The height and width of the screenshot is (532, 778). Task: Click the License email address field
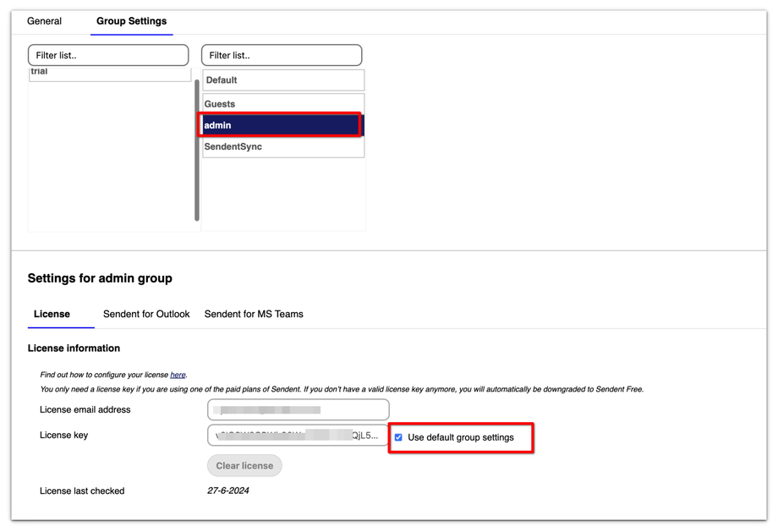pos(298,410)
